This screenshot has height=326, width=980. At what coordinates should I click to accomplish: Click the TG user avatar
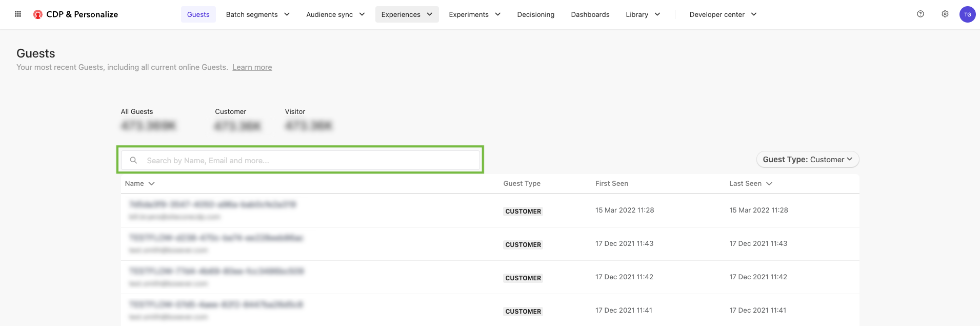(967, 14)
